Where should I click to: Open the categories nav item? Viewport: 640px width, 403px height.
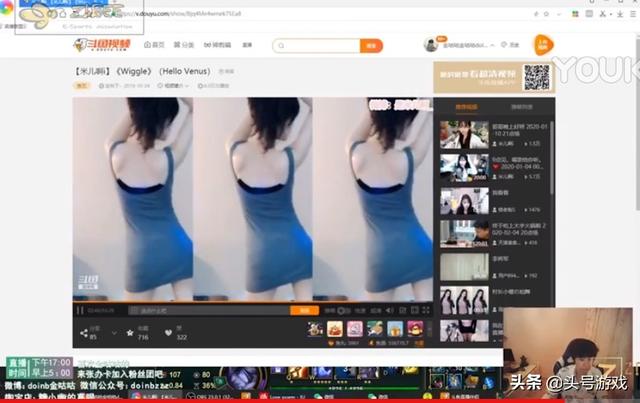tap(184, 45)
